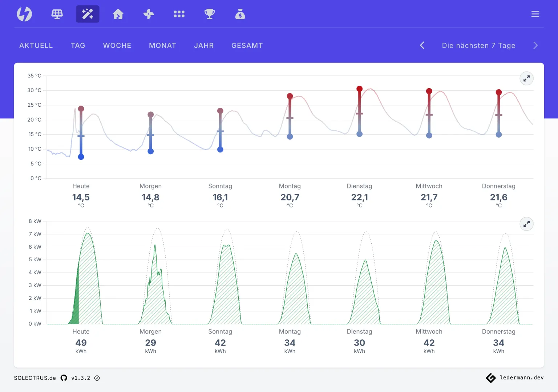Click Morgen's 29 kWh forecast value

(151, 343)
